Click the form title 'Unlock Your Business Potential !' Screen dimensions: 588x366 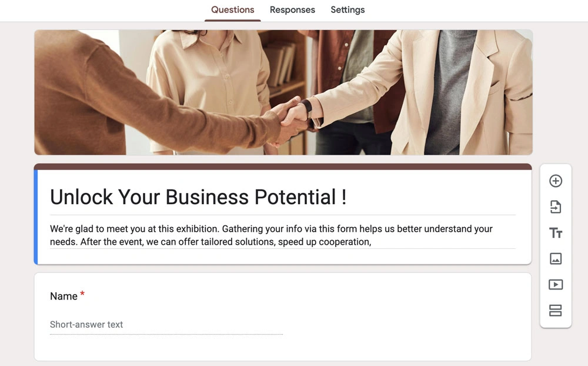click(x=198, y=197)
